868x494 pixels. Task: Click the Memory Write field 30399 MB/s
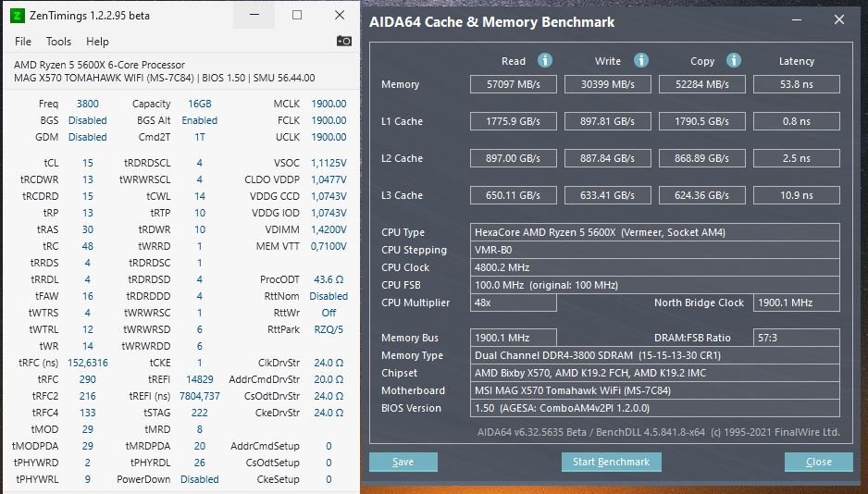tap(607, 84)
